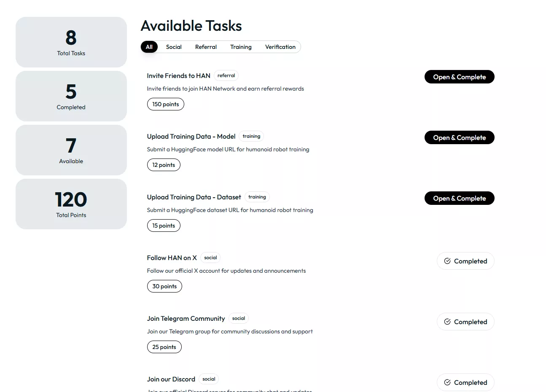
Task: Click the Completed stats card showing 5
Action: pos(71,96)
